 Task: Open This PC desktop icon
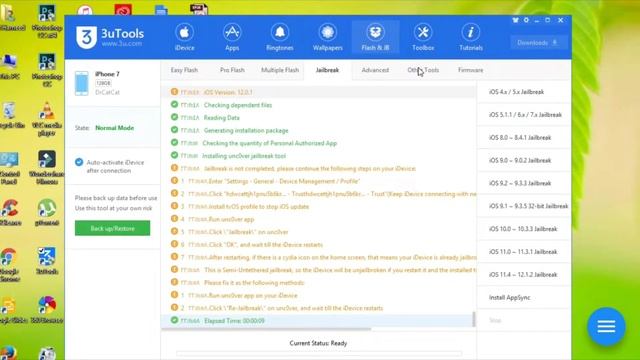(x=9, y=66)
